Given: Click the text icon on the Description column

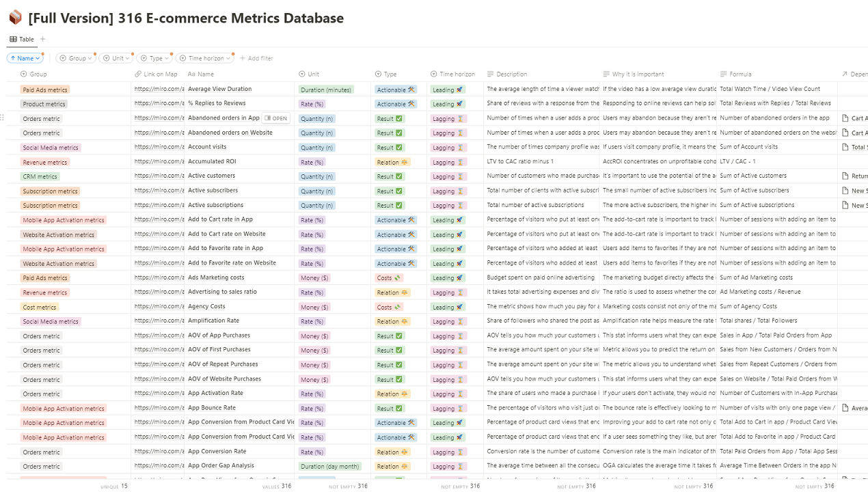Looking at the screenshot, I should coord(491,74).
